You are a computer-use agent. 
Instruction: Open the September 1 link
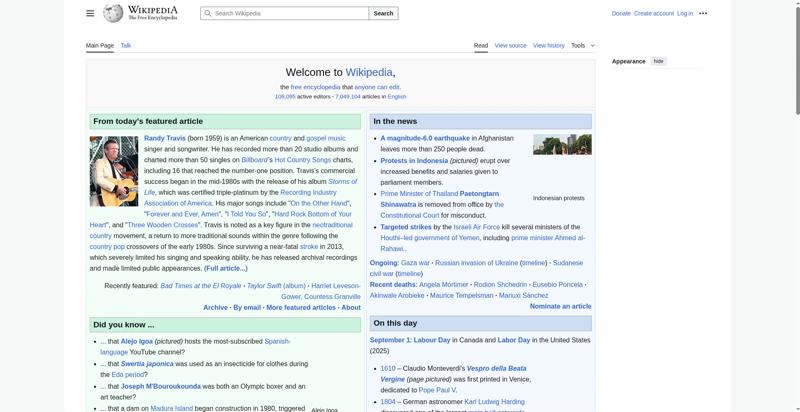coord(390,340)
